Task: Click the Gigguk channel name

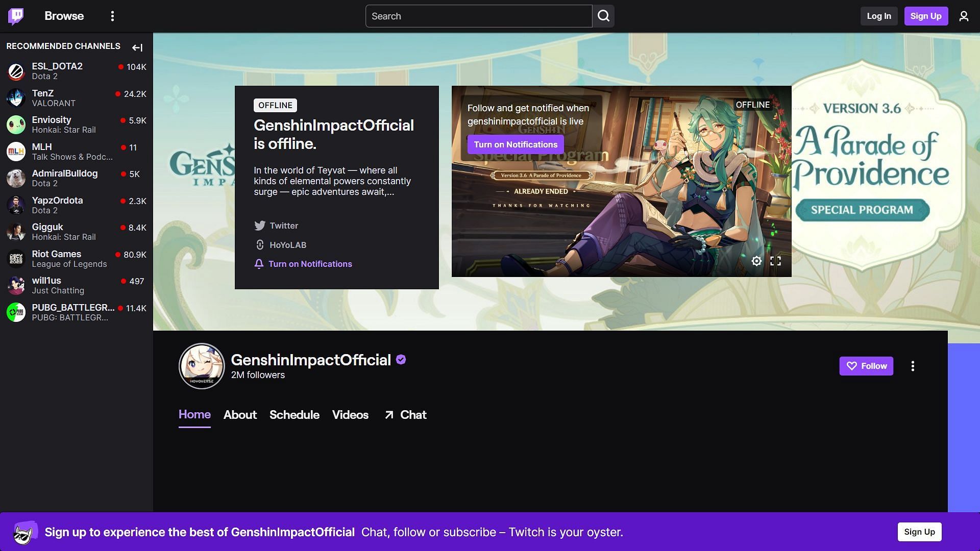Action: (x=47, y=227)
